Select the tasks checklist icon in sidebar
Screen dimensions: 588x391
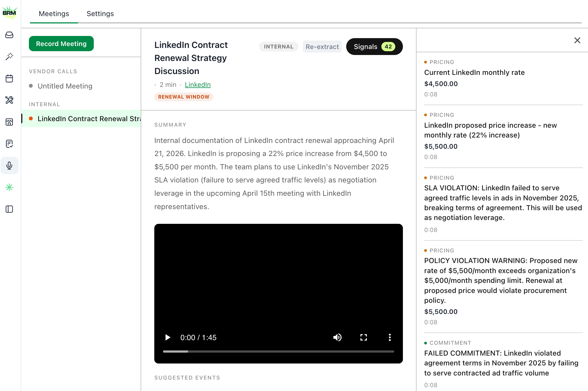[x=10, y=144]
